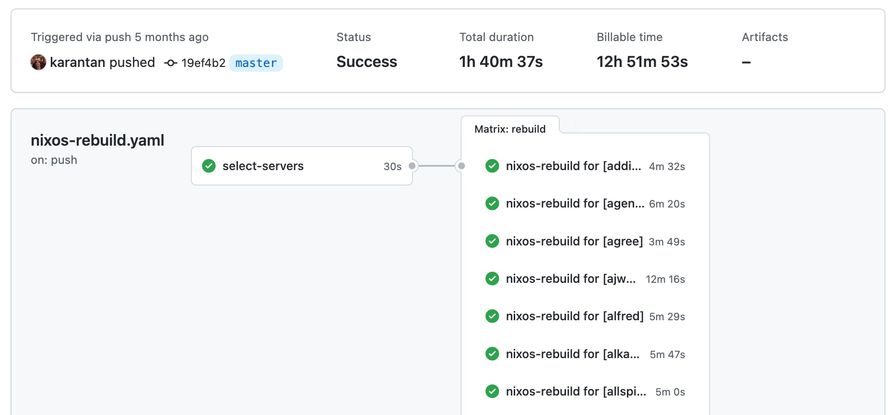Click success icon for nixos-rebuild [agree]

click(492, 241)
